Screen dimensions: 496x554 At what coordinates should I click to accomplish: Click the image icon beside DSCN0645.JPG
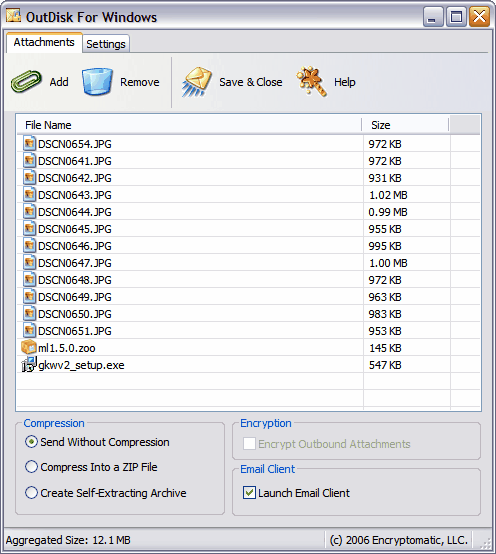pos(29,228)
